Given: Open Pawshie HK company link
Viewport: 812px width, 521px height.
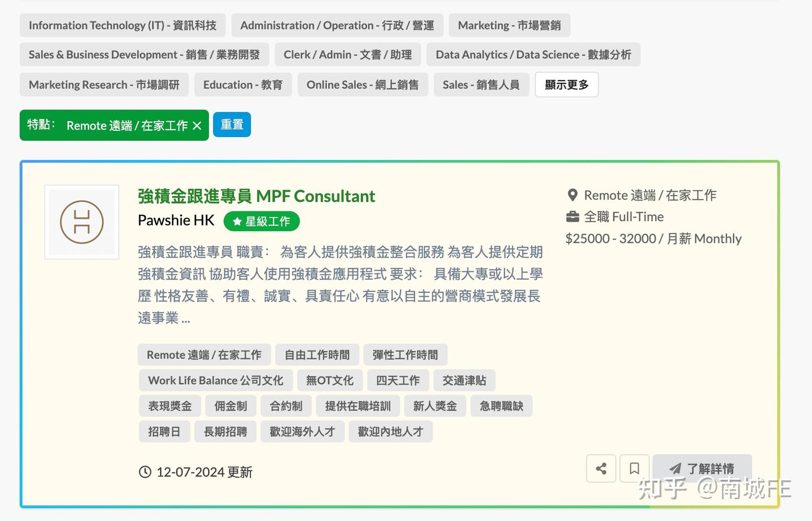Looking at the screenshot, I should coord(176,220).
